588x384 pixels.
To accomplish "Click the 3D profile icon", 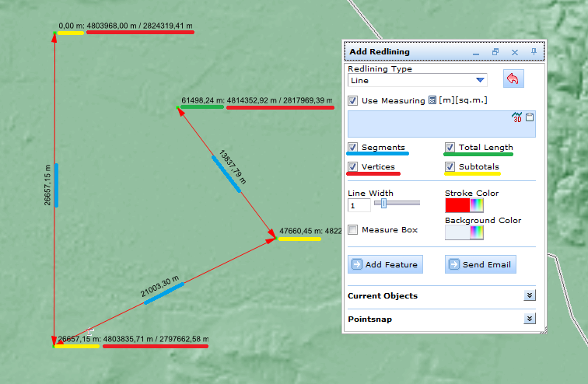I will click(x=516, y=117).
